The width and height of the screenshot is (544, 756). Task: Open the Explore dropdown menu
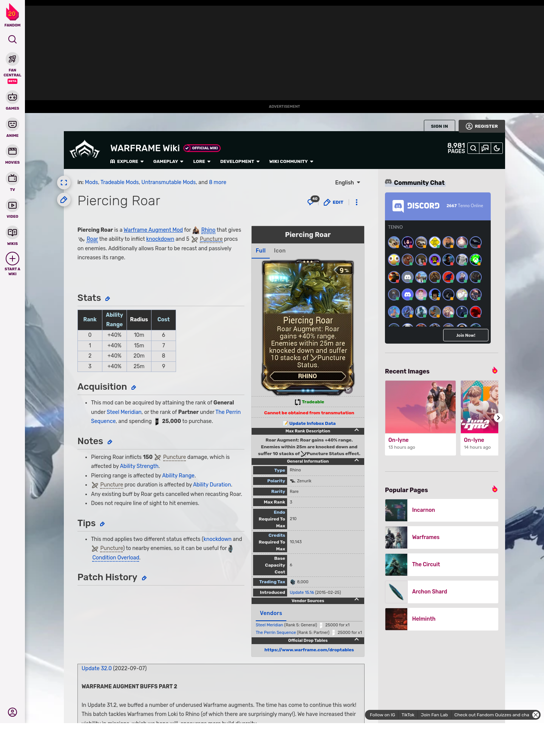pos(127,161)
